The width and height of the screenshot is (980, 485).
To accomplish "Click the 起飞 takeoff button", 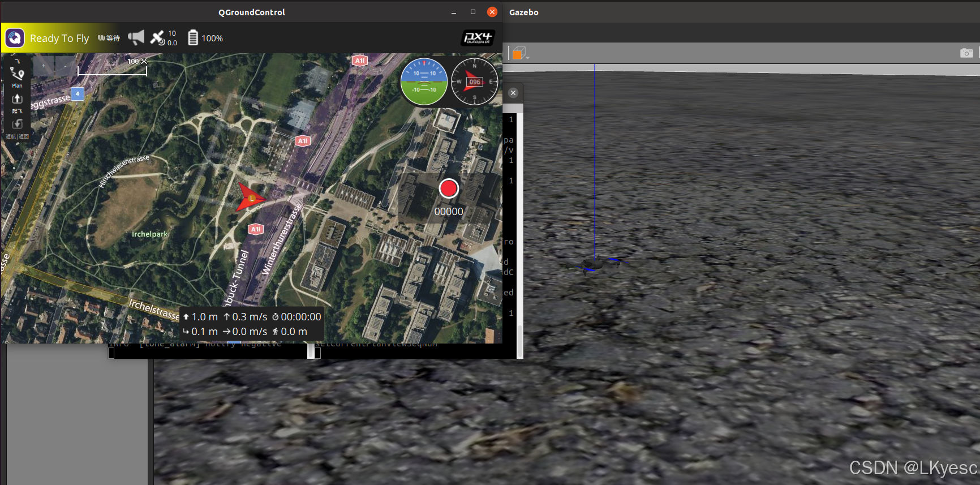I will tap(17, 104).
